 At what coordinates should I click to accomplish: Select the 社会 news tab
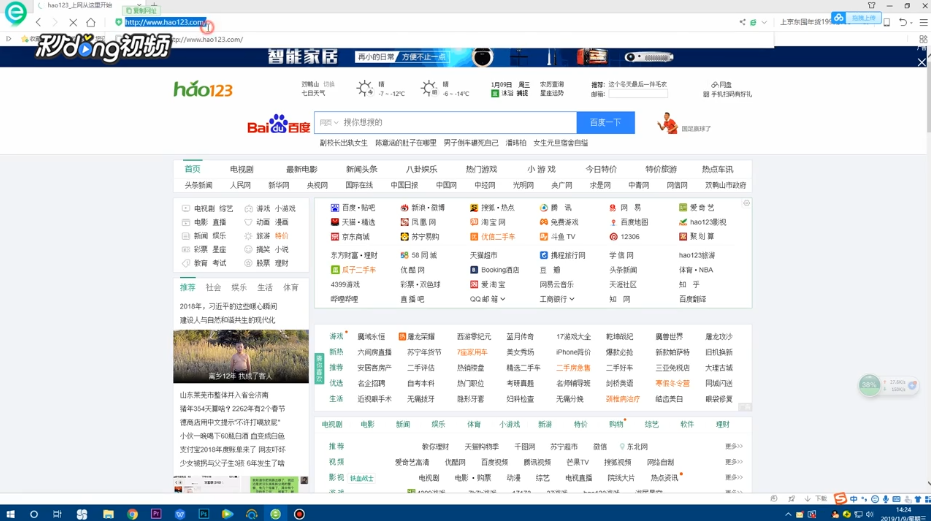click(x=213, y=288)
